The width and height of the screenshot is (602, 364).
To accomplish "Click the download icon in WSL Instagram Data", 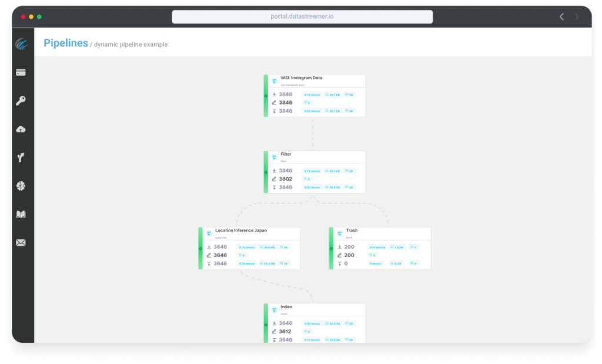I will pyautogui.click(x=274, y=95).
